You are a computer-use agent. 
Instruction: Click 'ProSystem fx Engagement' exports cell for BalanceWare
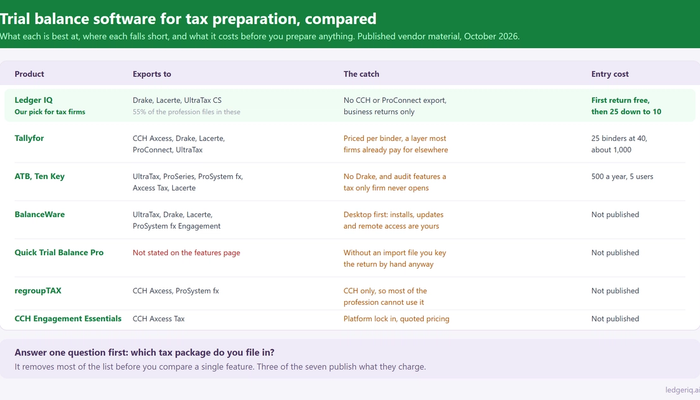pos(176,220)
